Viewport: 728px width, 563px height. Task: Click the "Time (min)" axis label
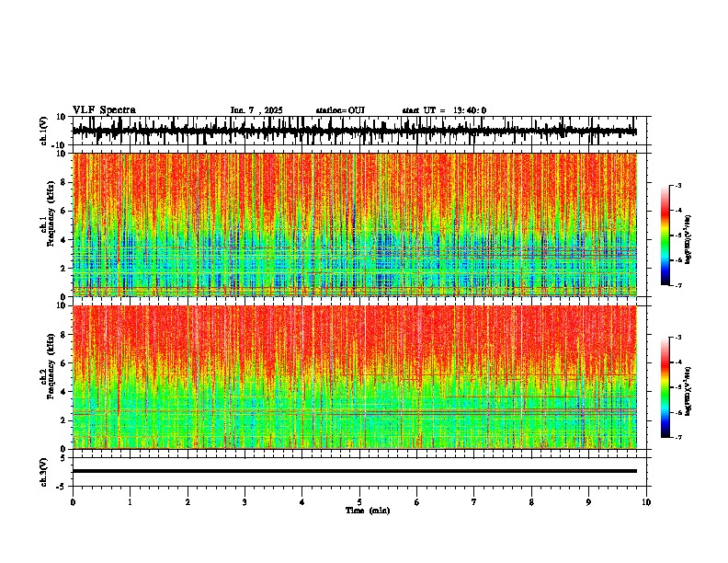[x=368, y=511]
